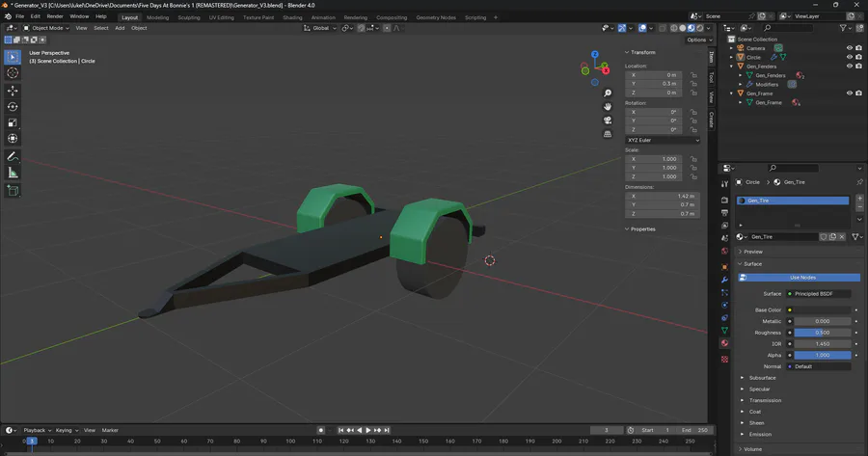Select the Rotate tool
The image size is (868, 456).
(13, 106)
